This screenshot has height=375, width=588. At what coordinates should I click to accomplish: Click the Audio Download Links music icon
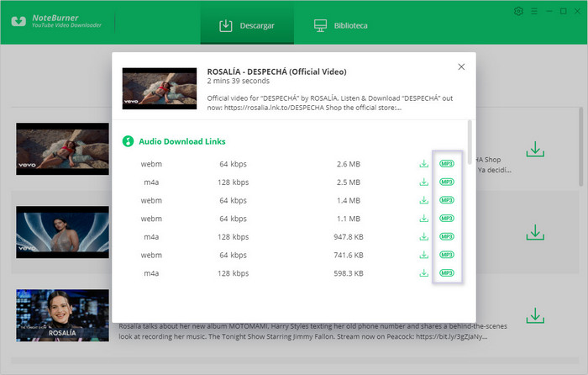128,141
